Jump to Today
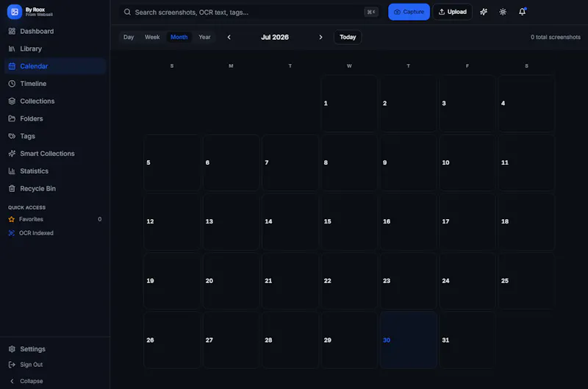588x389 pixels. pyautogui.click(x=348, y=38)
